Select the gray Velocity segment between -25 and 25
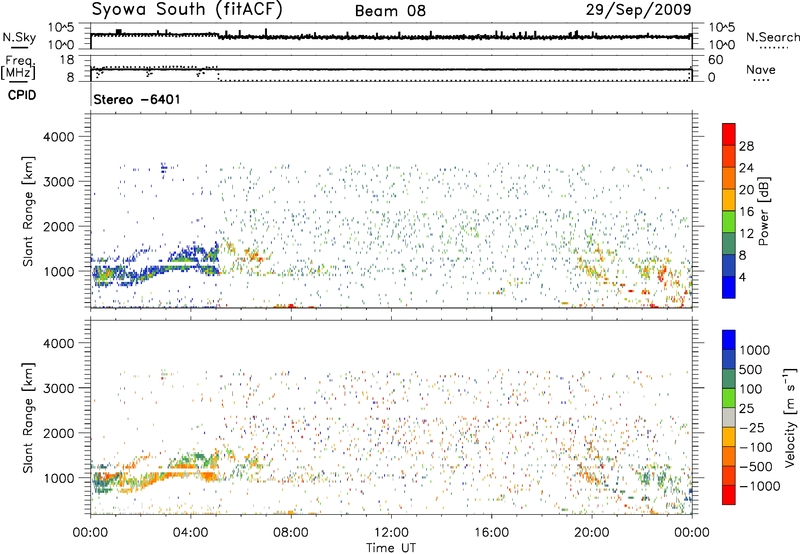Screen dimensions: 800x554 (x=729, y=417)
